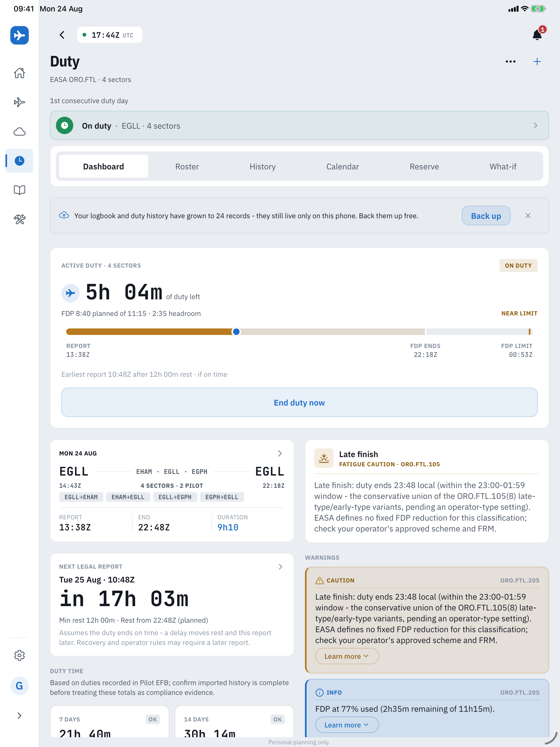The width and height of the screenshot is (560, 747).
Task: Switch to the What-if tab
Action: 503,166
